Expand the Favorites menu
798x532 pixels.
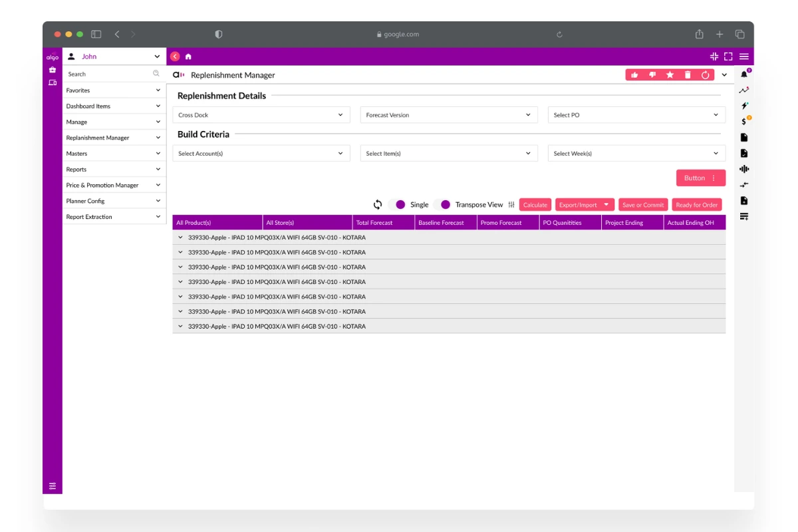[114, 90]
